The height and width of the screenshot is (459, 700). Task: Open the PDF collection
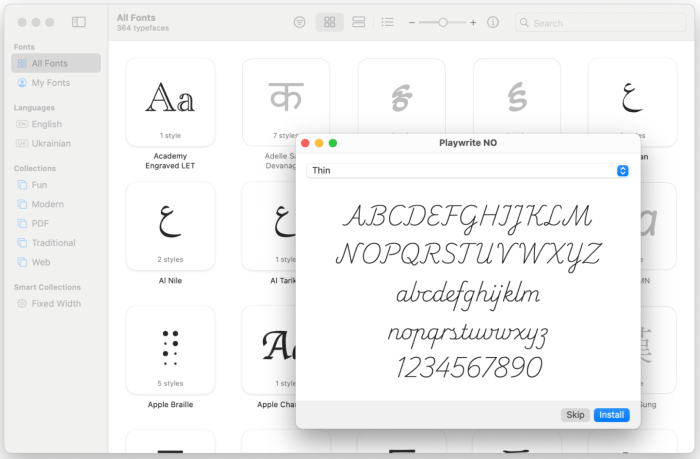click(x=56, y=223)
